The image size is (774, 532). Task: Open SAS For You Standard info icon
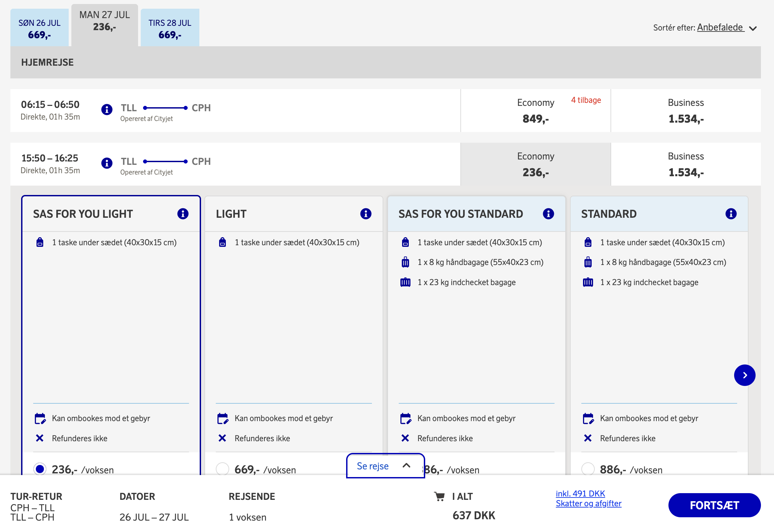point(548,214)
